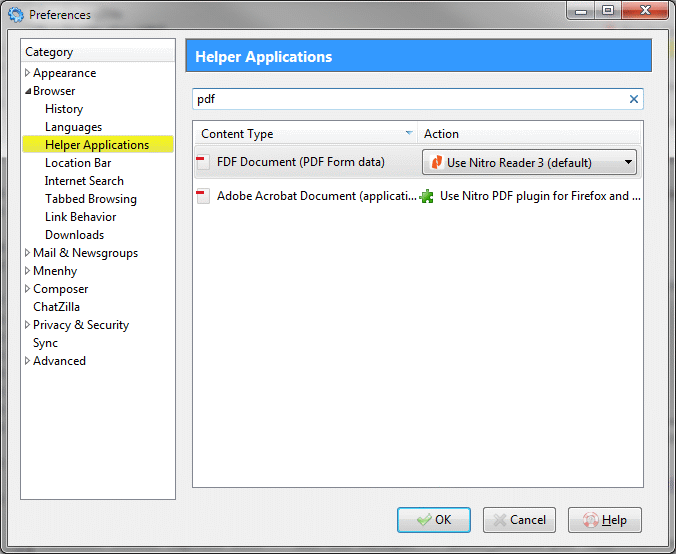Open Help for this dialog
The width and height of the screenshot is (676, 554).
604,520
